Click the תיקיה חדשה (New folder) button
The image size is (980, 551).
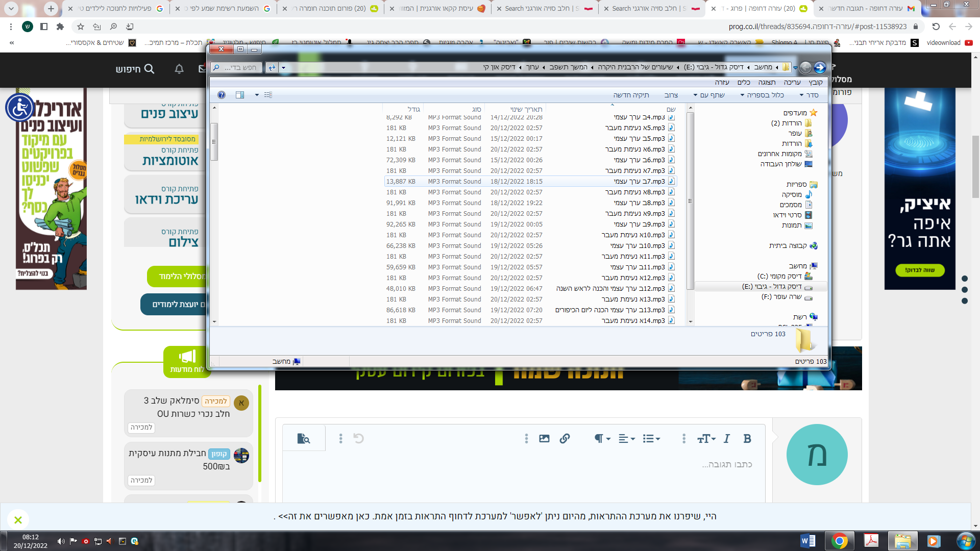tap(631, 95)
